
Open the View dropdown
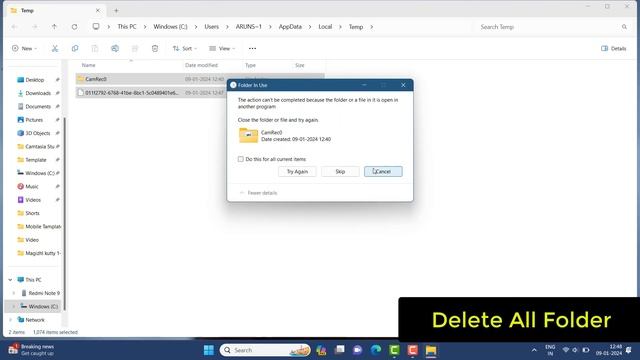point(222,49)
